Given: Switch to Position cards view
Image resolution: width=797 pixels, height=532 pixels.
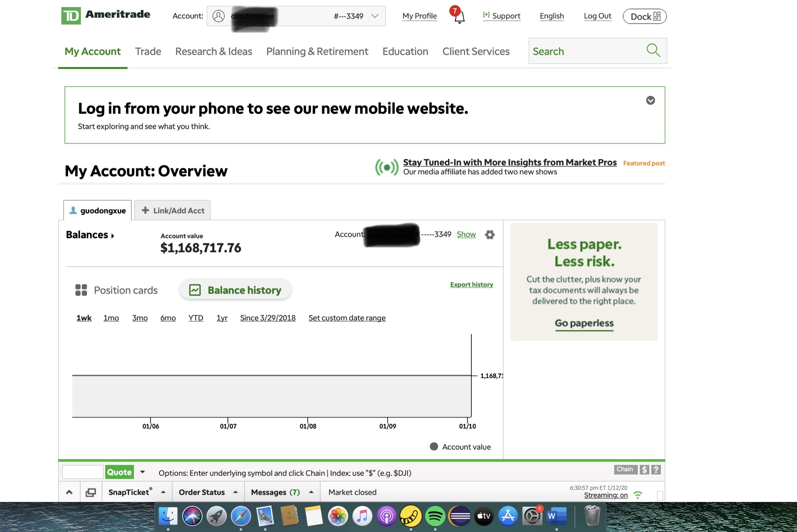Looking at the screenshot, I should (x=116, y=290).
